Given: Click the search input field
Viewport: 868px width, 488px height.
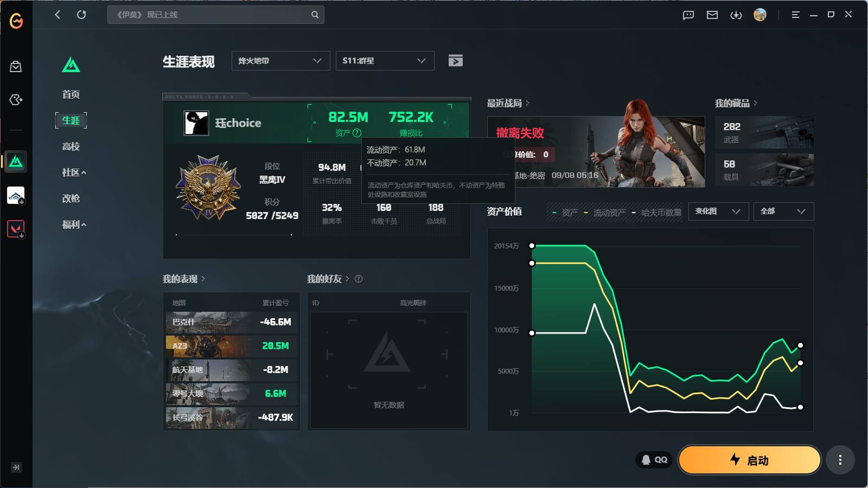Looking at the screenshot, I should (x=215, y=15).
